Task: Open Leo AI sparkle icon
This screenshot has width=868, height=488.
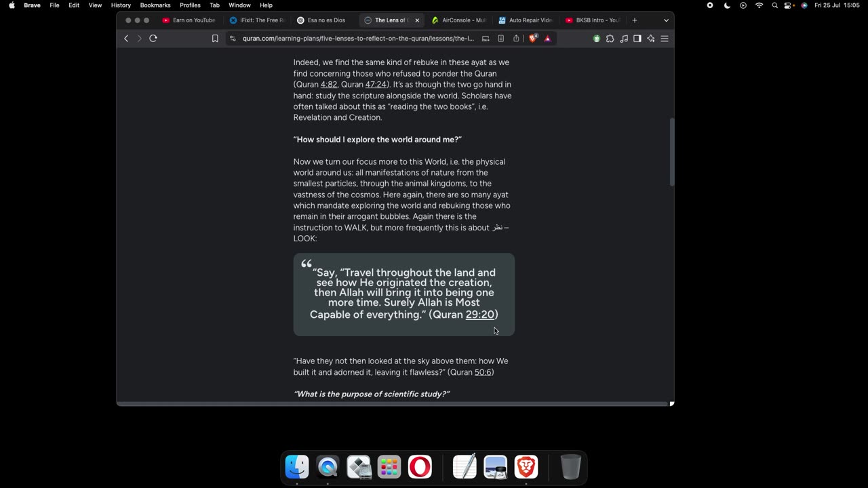Action: (x=651, y=39)
